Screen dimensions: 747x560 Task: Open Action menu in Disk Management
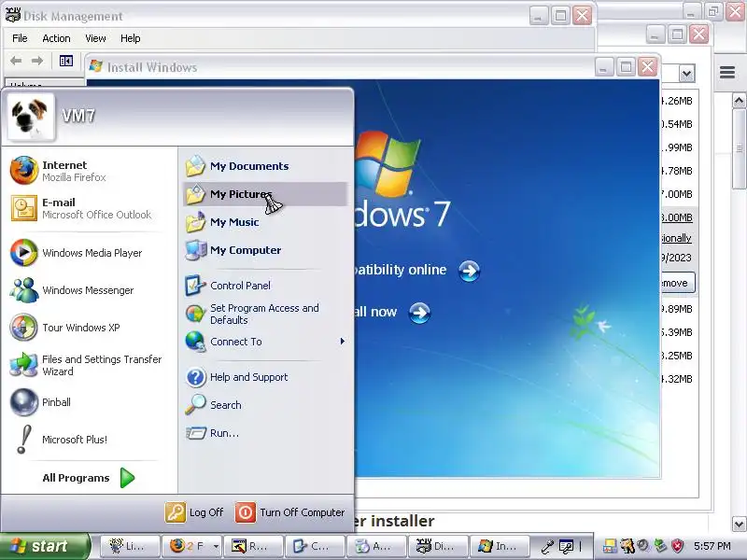[56, 38]
